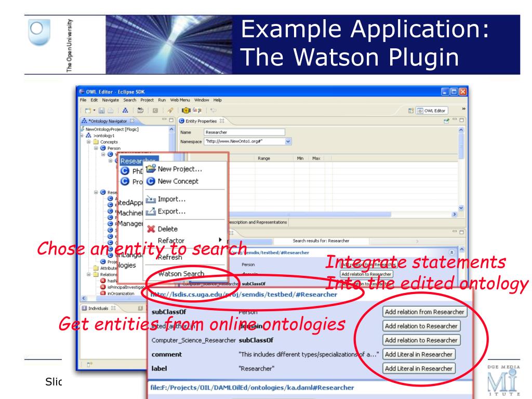
Task: Click the Google search toolbar icon
Action: tap(197, 110)
